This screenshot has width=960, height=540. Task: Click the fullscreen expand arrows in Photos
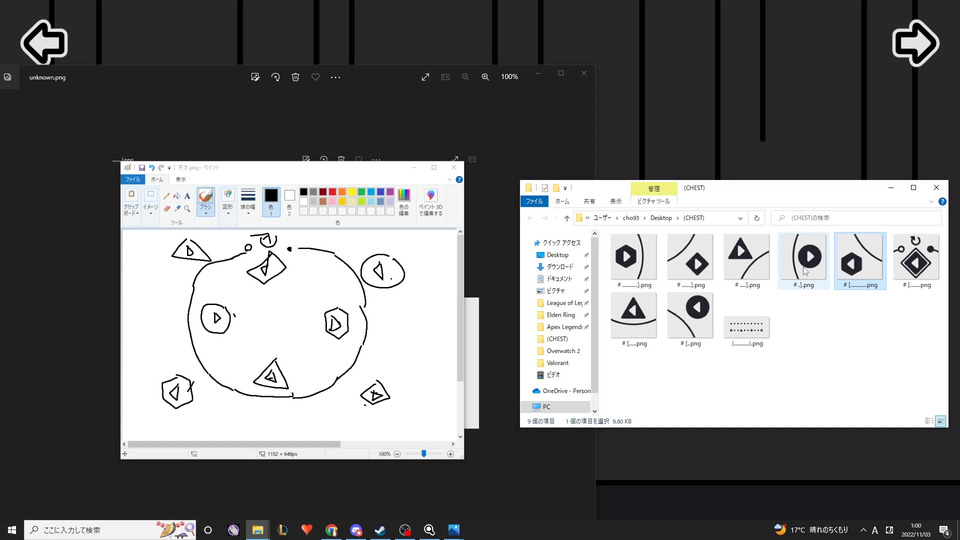pos(426,77)
